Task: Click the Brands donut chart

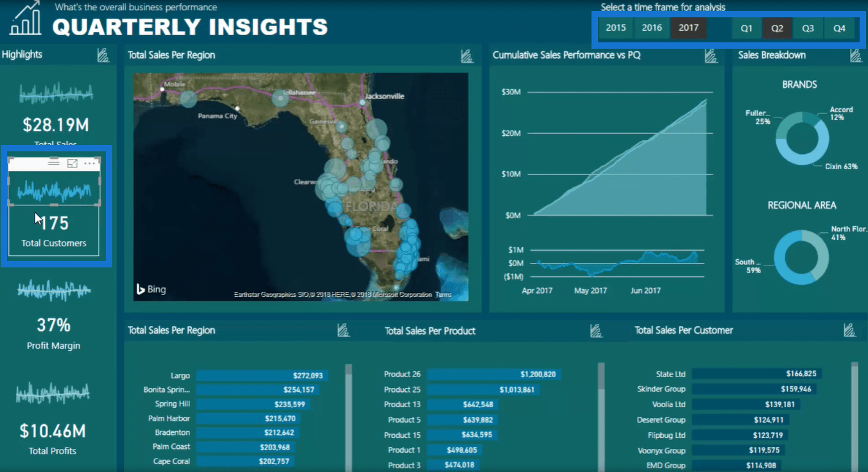Action: (x=802, y=138)
